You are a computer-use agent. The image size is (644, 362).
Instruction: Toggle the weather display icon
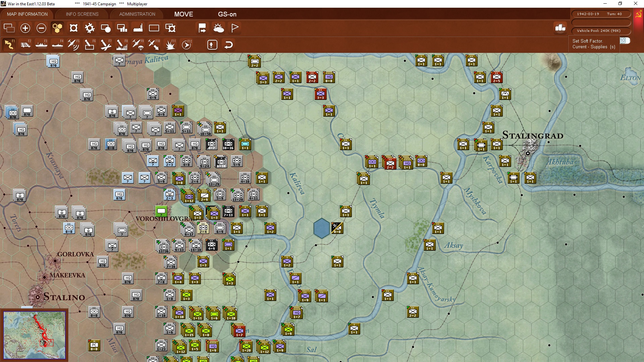click(x=219, y=28)
